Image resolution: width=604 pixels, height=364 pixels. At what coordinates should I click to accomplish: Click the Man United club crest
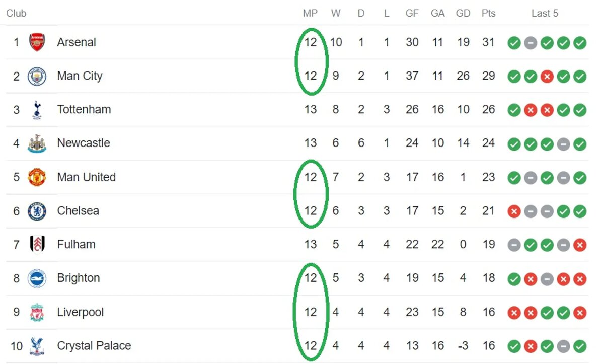(37, 177)
